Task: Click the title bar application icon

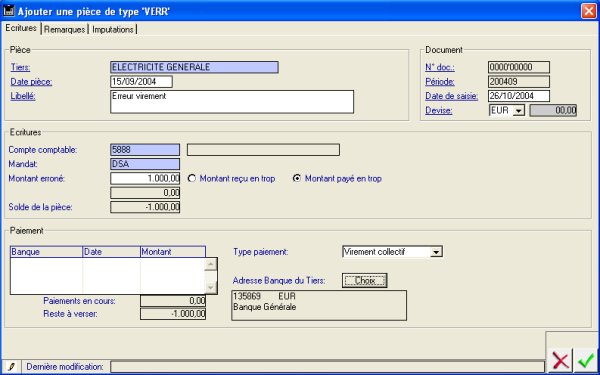Action: point(9,11)
